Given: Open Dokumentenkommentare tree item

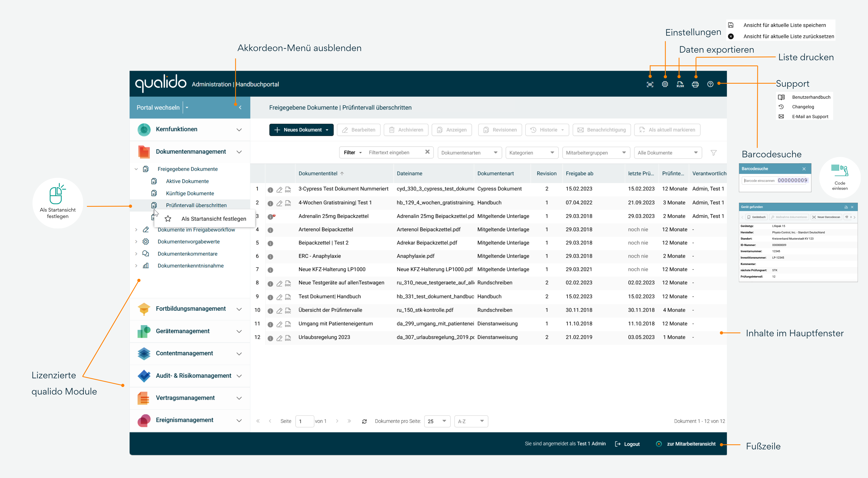Looking at the screenshot, I should pos(187,254).
